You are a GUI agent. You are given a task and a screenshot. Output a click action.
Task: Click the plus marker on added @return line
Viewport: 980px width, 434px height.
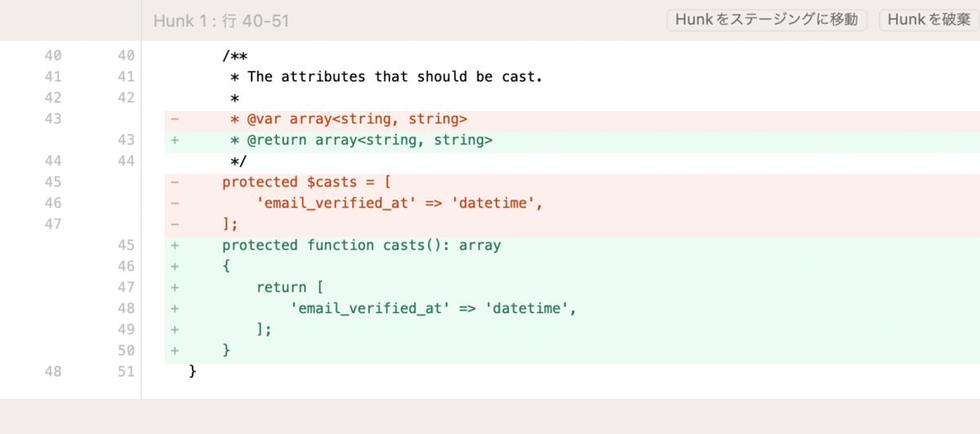click(x=175, y=140)
